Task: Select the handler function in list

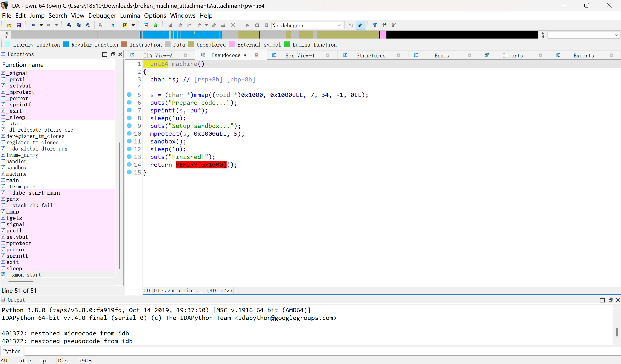Action: pyautogui.click(x=16, y=161)
